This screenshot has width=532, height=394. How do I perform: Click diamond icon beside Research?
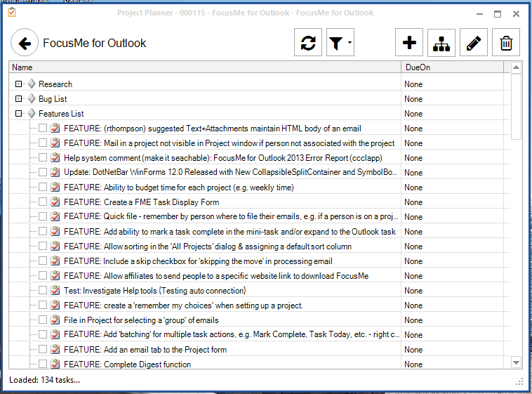pyautogui.click(x=32, y=84)
